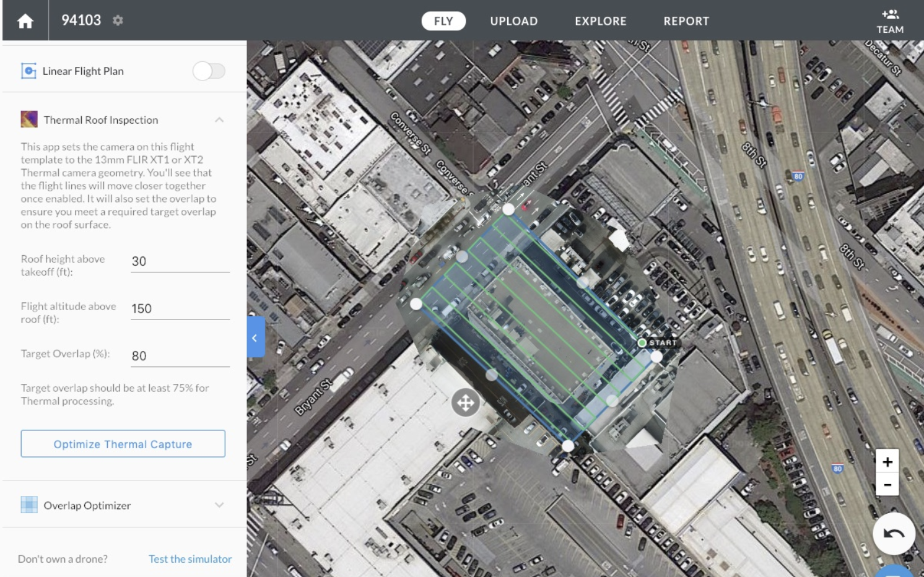This screenshot has width=924, height=577.
Task: Open the UPLOAD tab
Action: pyautogui.click(x=514, y=21)
